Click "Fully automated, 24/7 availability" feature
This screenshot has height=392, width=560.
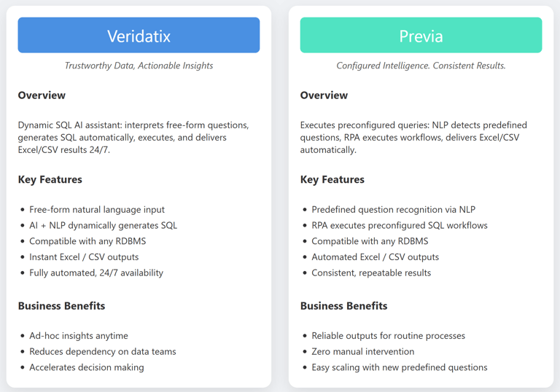click(x=96, y=273)
